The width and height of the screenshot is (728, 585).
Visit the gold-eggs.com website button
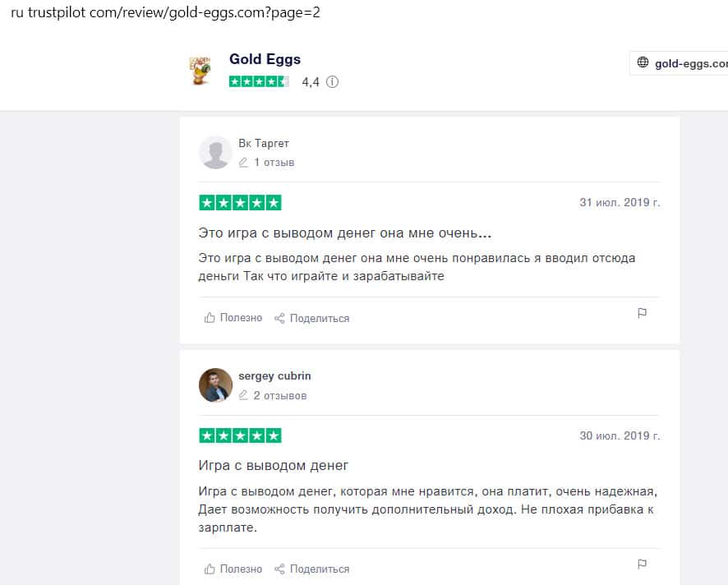pyautogui.click(x=682, y=63)
